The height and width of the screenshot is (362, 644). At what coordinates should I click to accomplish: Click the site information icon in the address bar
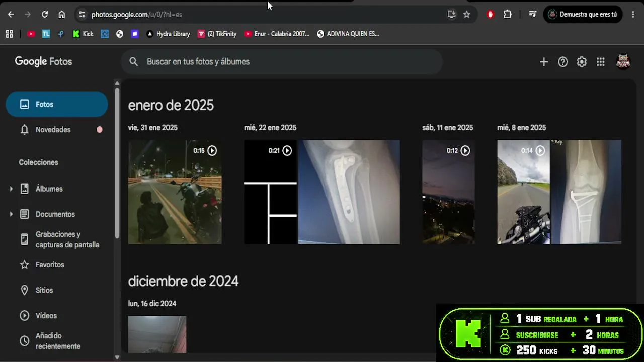coord(82,15)
